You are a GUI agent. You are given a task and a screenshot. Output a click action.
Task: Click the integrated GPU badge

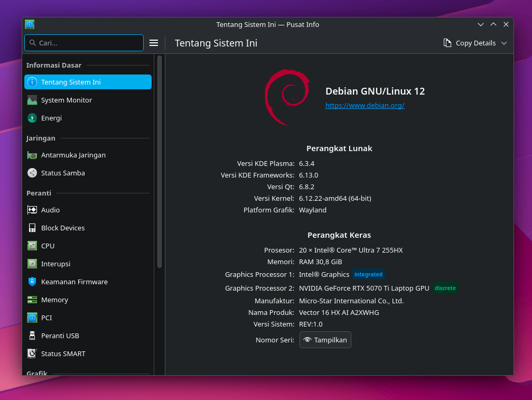pos(368,274)
